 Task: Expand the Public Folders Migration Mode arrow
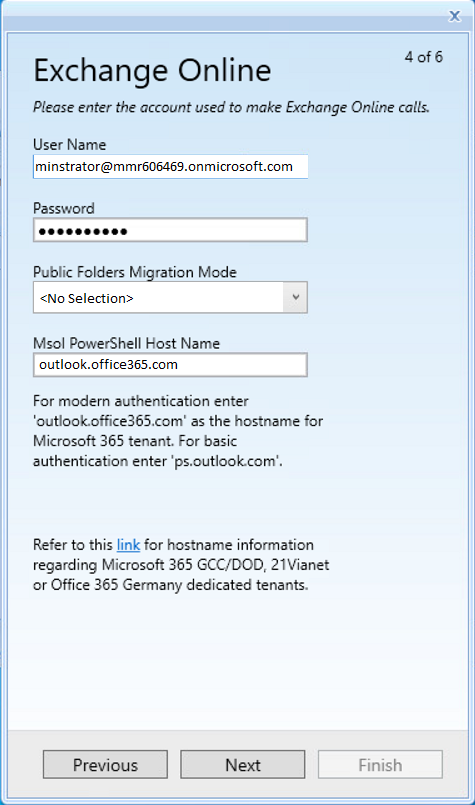(x=295, y=297)
